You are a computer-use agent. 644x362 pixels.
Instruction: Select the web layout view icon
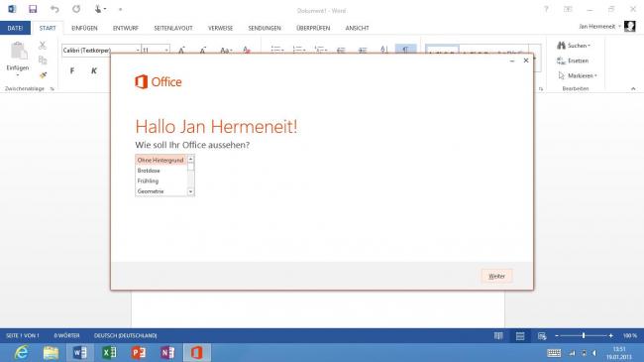click(x=542, y=336)
